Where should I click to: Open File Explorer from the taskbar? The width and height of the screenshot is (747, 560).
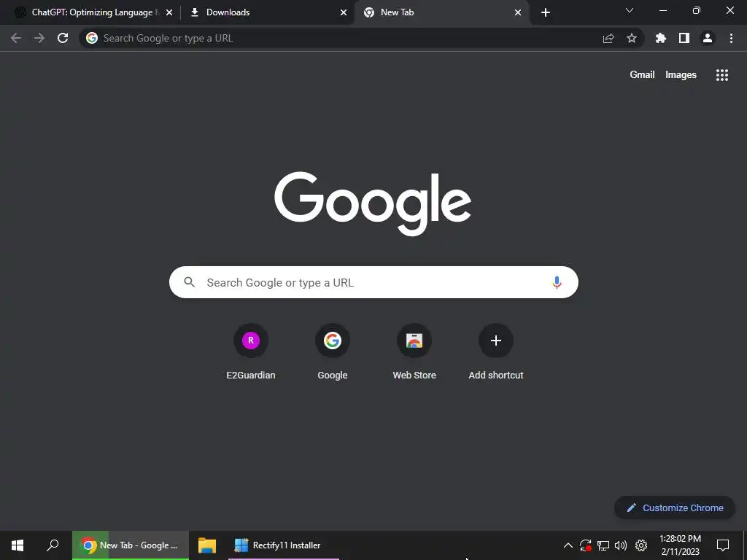pos(207,545)
